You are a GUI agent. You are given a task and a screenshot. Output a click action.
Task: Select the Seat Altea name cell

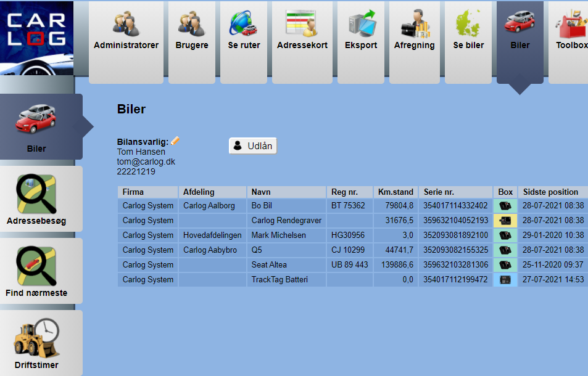coord(286,265)
